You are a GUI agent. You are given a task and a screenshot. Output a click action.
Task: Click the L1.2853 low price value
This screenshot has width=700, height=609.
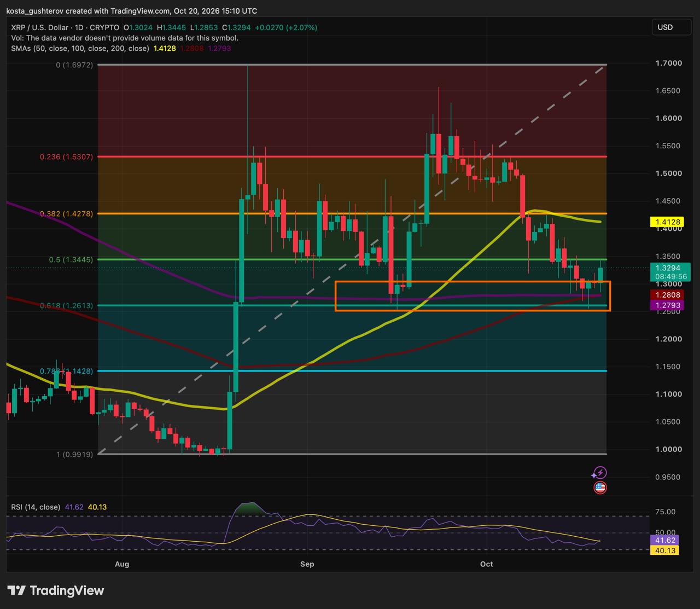[203, 27]
